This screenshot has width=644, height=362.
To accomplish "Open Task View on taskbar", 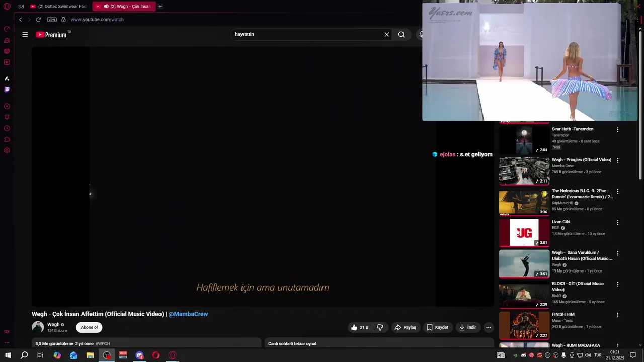I will [x=40, y=355].
